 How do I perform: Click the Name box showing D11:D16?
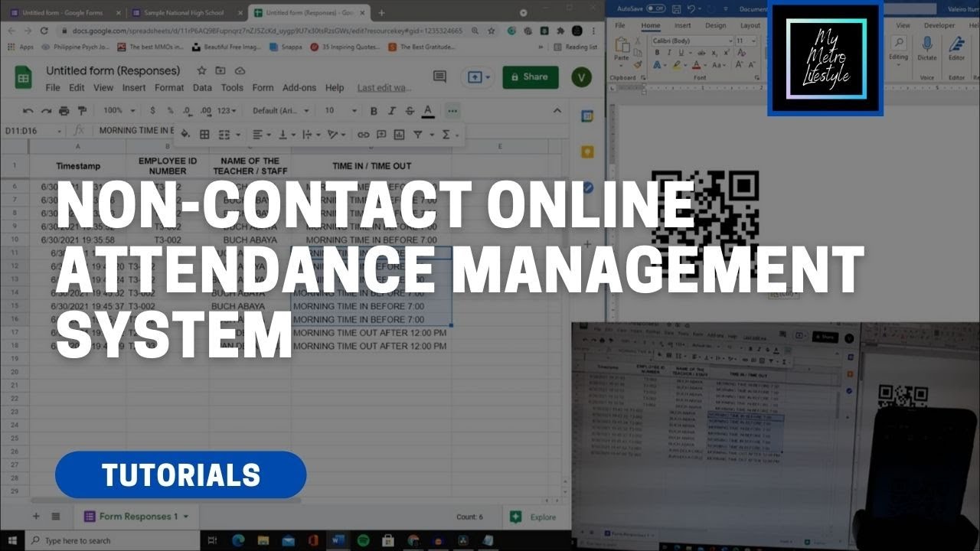click(x=34, y=131)
